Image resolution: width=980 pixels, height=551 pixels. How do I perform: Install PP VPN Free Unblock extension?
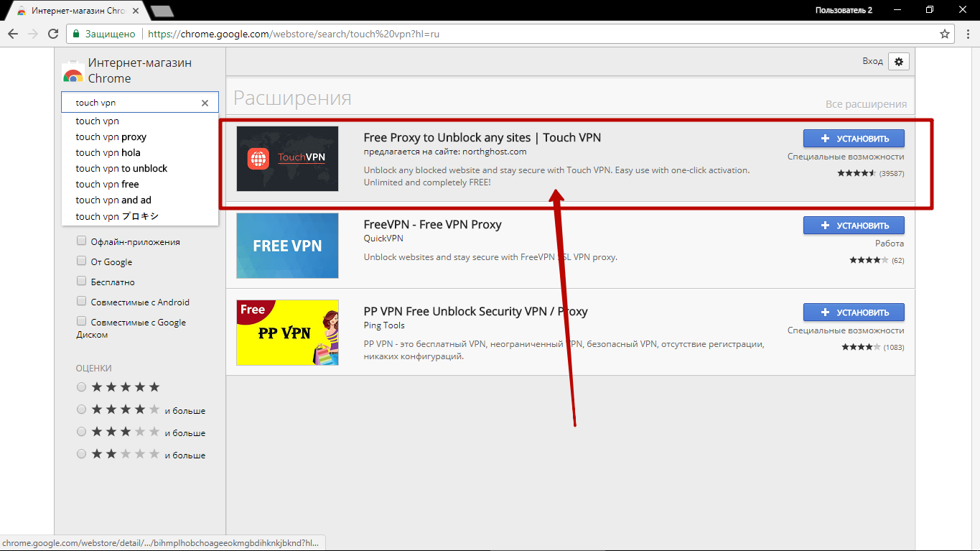(854, 312)
